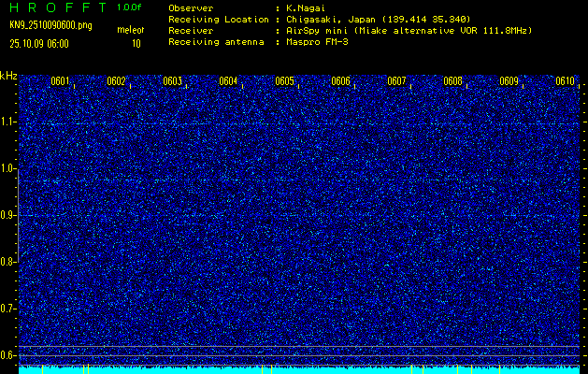The image size is (588, 374).
Task: Click the 1.1 kHz frequency label
Action: 8,122
